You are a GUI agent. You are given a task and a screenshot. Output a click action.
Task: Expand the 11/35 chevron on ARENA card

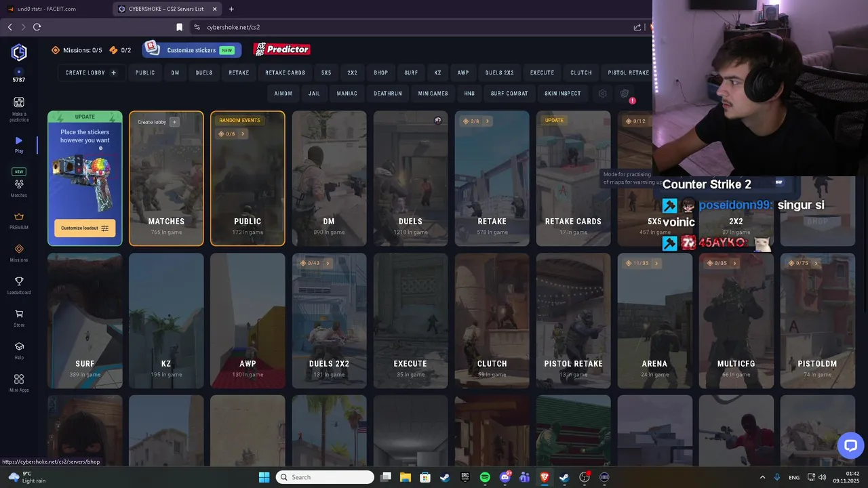click(x=656, y=263)
